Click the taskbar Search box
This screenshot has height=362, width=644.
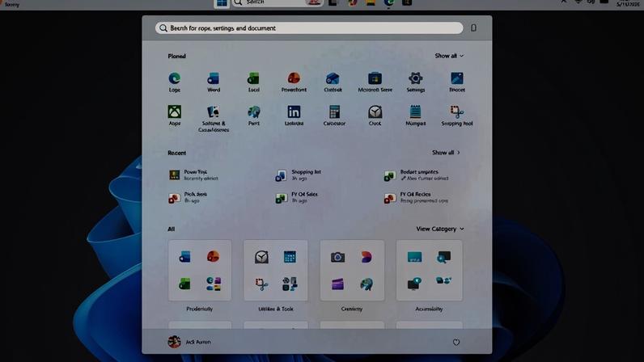[x=277, y=3]
